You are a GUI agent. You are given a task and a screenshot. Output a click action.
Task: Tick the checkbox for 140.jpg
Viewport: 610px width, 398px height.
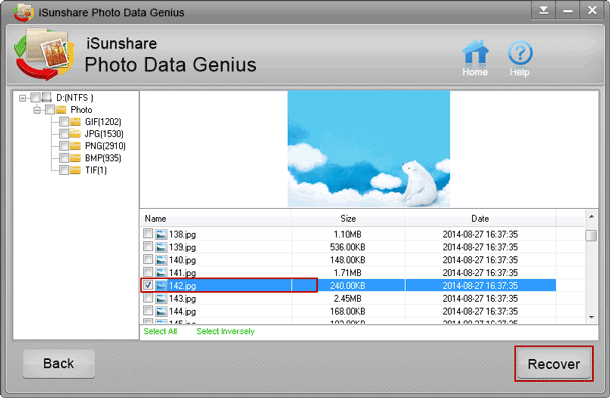click(x=148, y=259)
